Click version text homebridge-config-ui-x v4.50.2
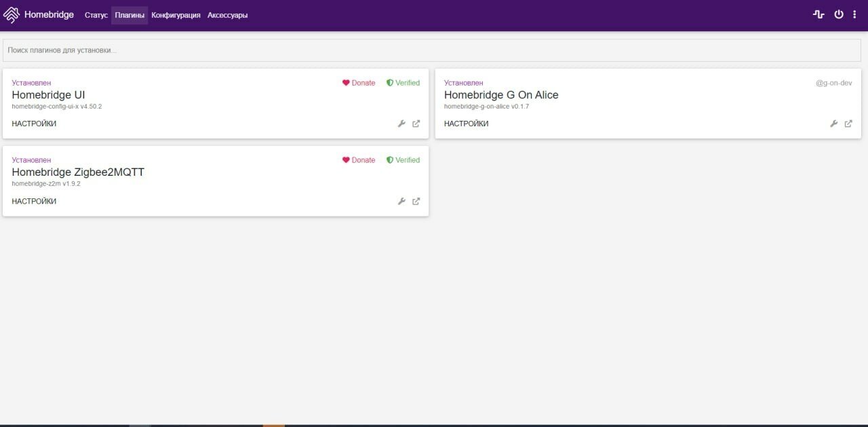This screenshot has height=427, width=868. pos(57,107)
